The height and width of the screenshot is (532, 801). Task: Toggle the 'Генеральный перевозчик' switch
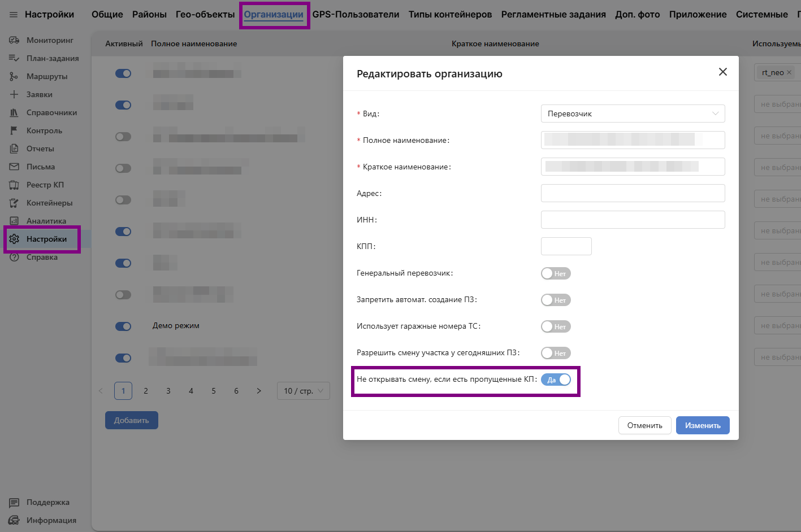coord(556,273)
